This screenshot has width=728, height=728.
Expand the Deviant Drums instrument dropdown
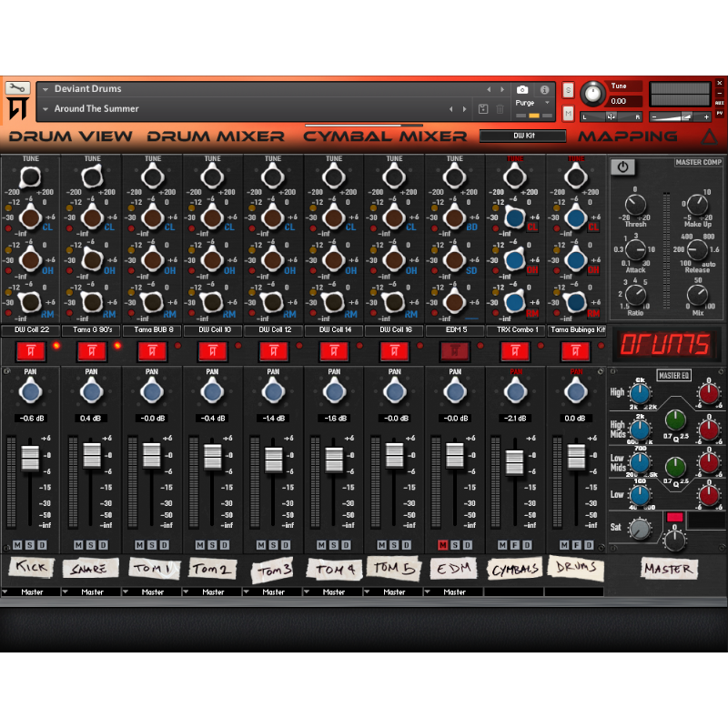tap(45, 89)
